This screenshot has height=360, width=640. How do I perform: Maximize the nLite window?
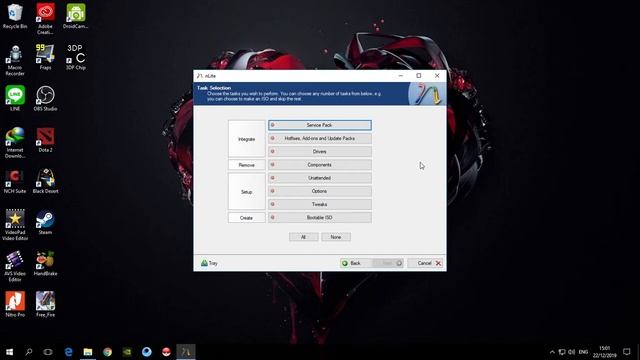[x=419, y=76]
